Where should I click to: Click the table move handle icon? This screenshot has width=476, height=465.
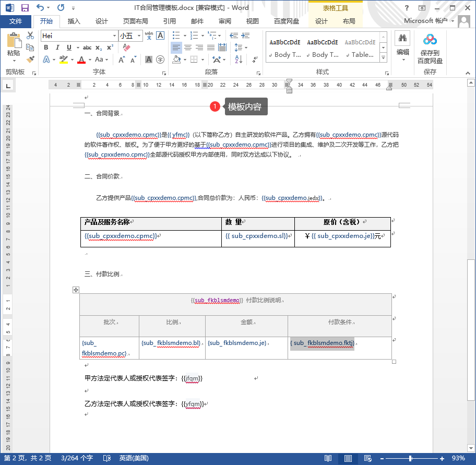pyautogui.click(x=76, y=290)
